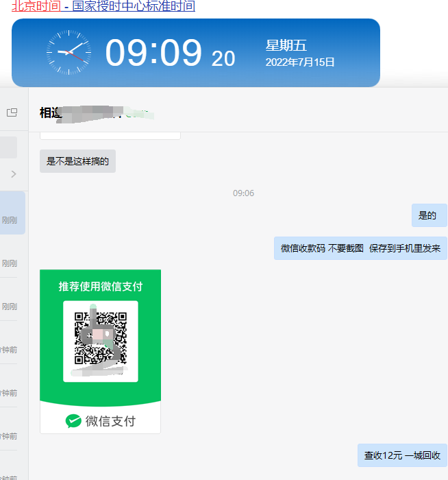Click the seconds value 20 beside the time
448x480 pixels.
[223, 58]
